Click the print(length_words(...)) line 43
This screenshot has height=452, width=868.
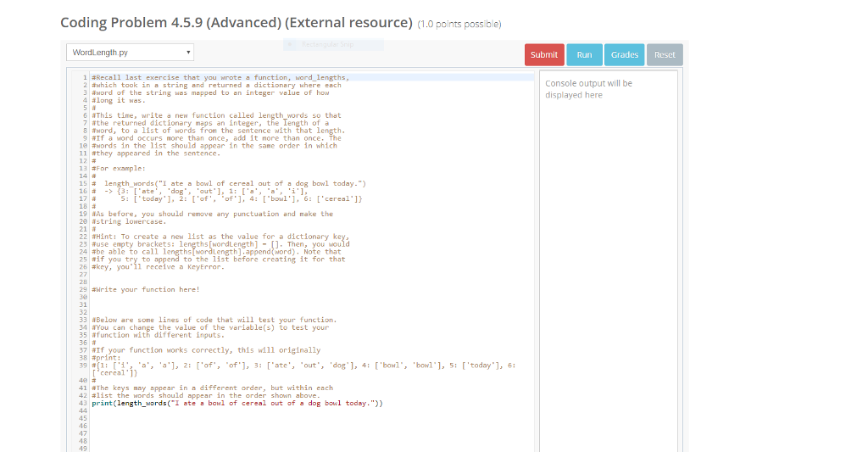(x=237, y=404)
